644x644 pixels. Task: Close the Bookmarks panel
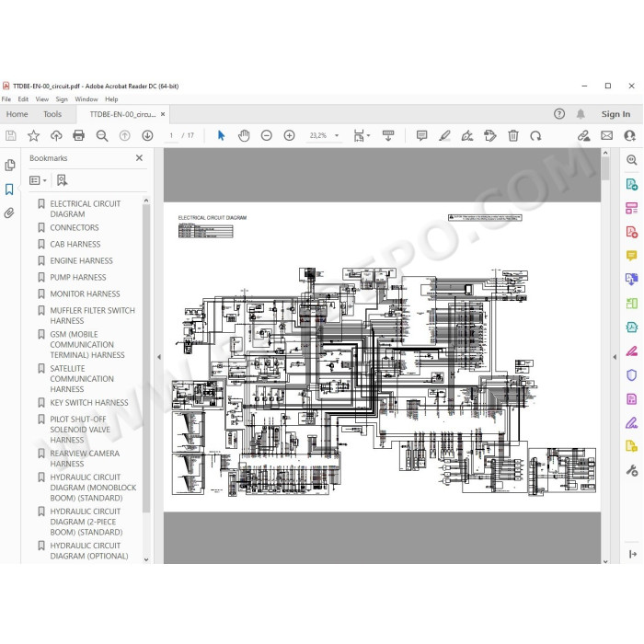tap(139, 157)
